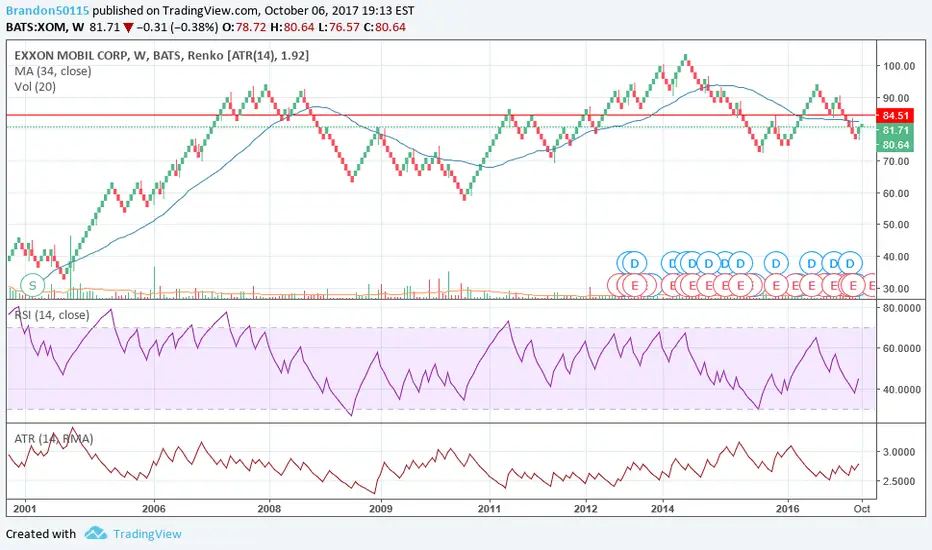Click the 80.0000 RSI axis label

[x=902, y=308]
